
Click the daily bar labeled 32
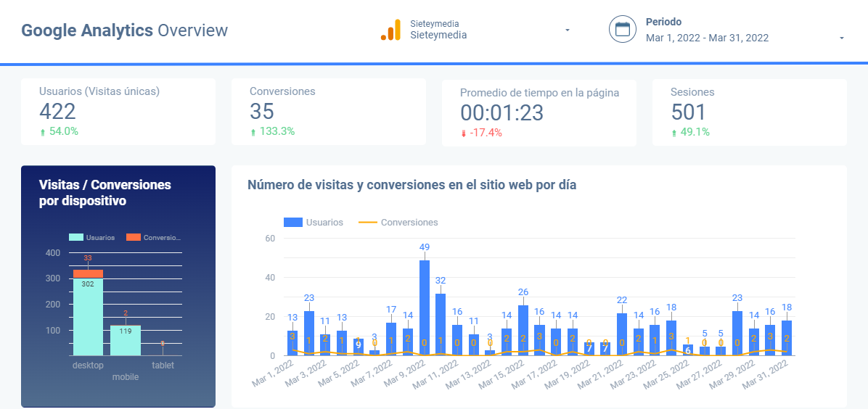tap(441, 324)
